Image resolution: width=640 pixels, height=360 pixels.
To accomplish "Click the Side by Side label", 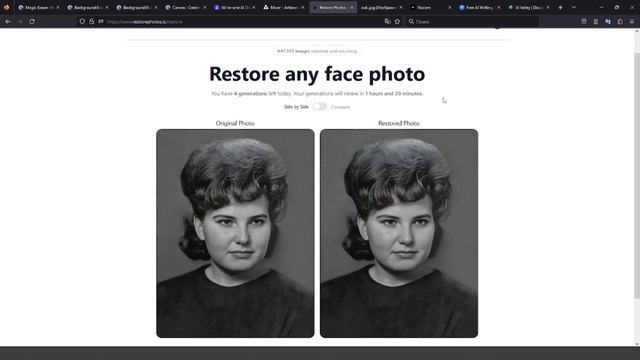I will (296, 107).
